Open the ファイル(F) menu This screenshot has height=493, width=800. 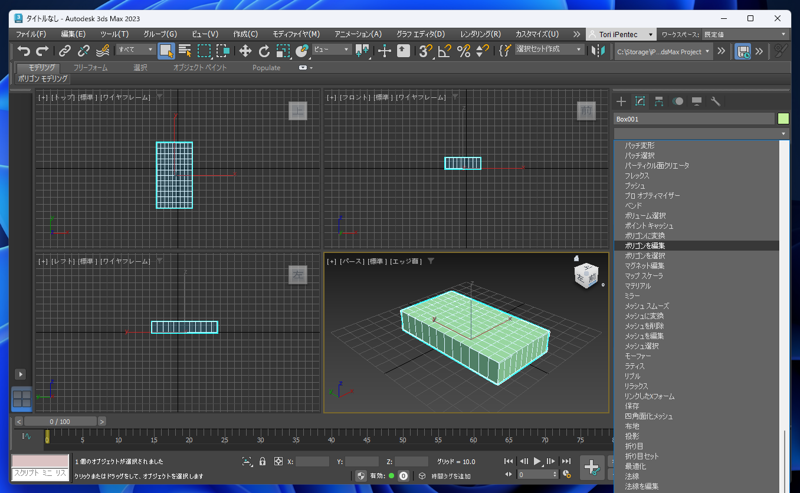pyautogui.click(x=31, y=34)
